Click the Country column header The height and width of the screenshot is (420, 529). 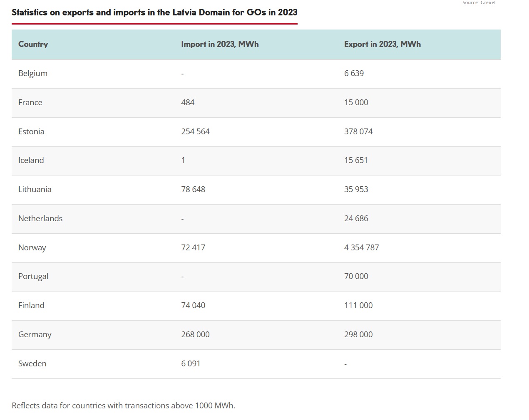tap(33, 44)
